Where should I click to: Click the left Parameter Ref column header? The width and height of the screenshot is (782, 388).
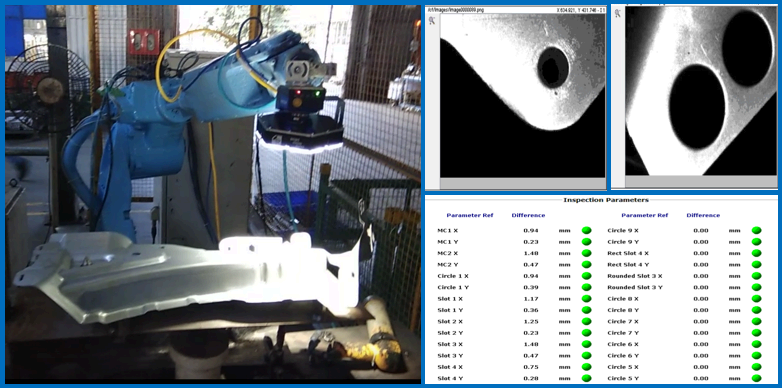click(470, 215)
